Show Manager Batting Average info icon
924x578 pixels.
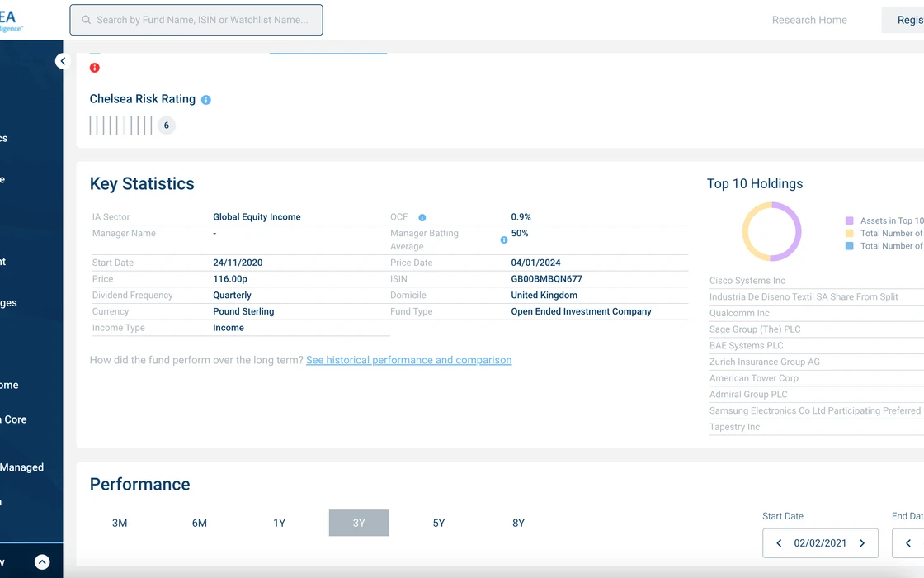tap(504, 240)
